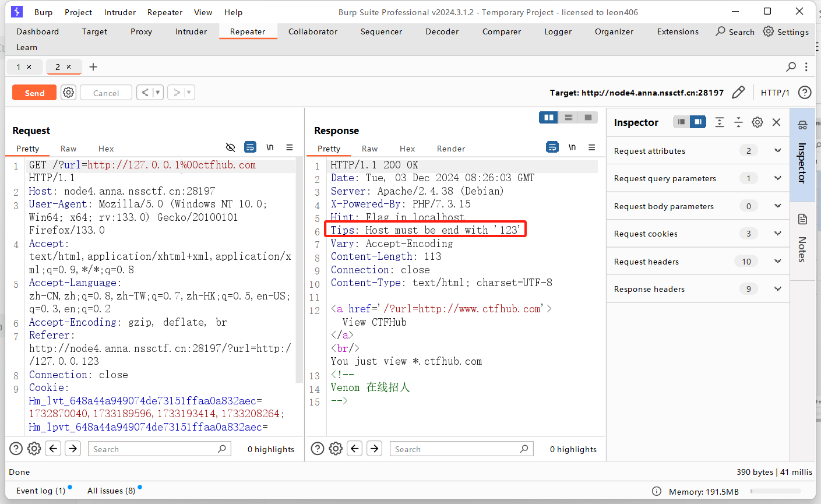The height and width of the screenshot is (504, 821).
Task: Toggle response line wrap icon
Action: pos(552,147)
